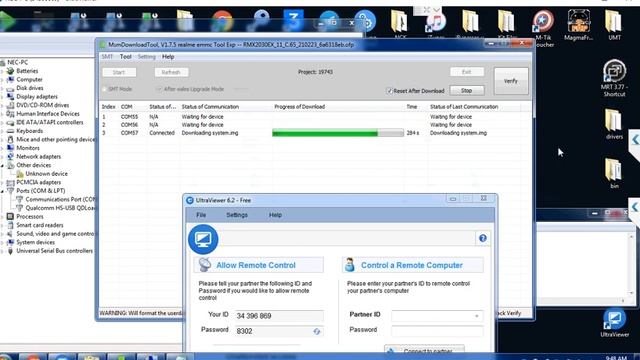Toggle the Reset After Download checkbox
Viewport: 640px width, 360px height.
pyautogui.click(x=389, y=91)
